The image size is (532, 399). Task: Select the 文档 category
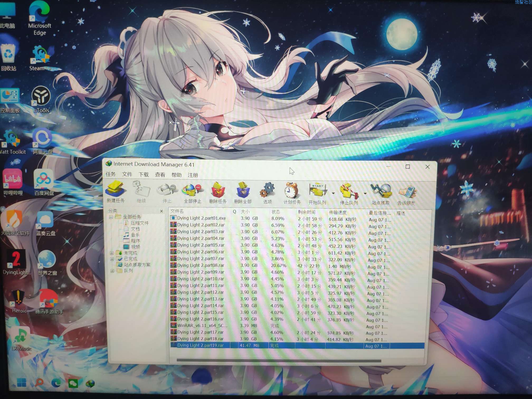[132, 229]
